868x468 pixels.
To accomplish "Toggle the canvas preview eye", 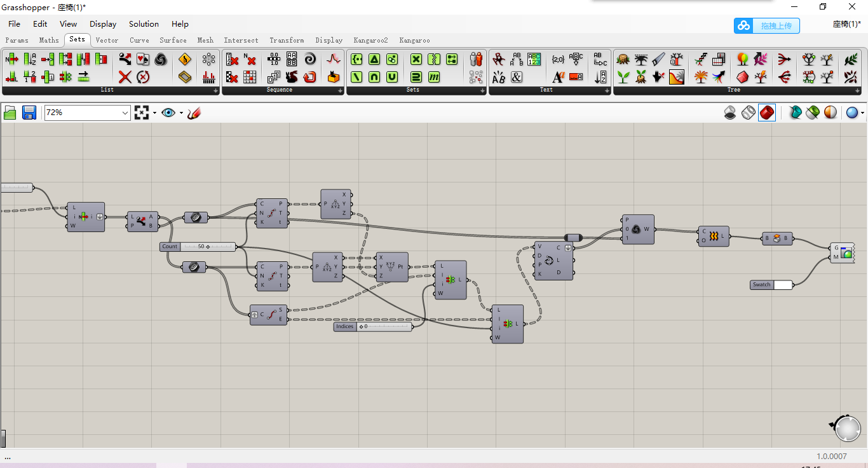I will (x=168, y=113).
